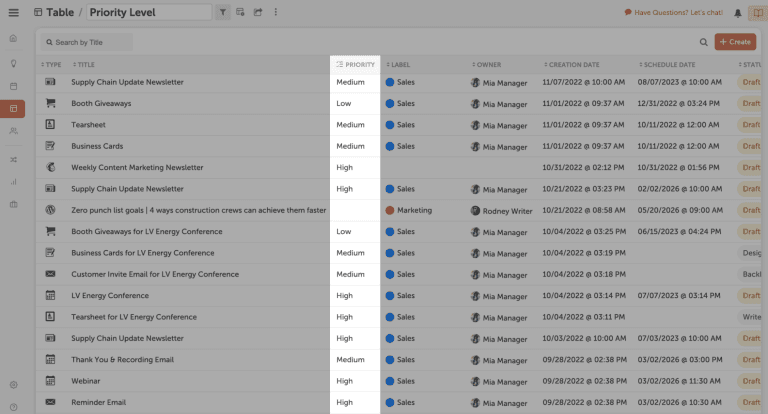Open the team members sidebar item
The image size is (768, 414).
pyautogui.click(x=13, y=131)
